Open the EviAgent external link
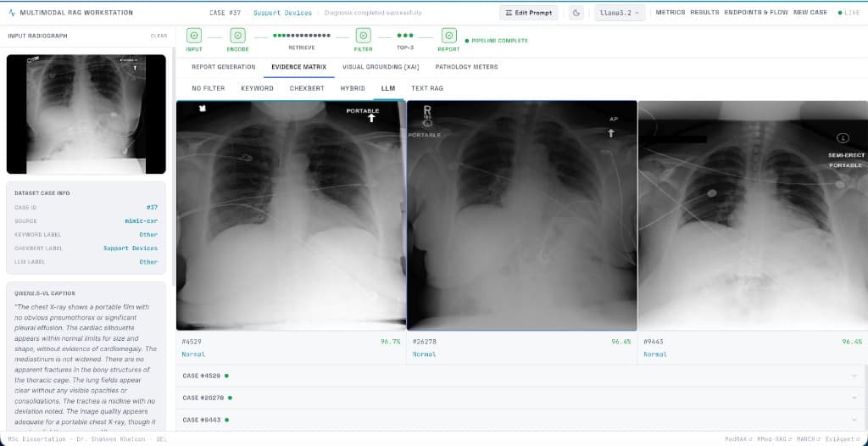 point(843,439)
